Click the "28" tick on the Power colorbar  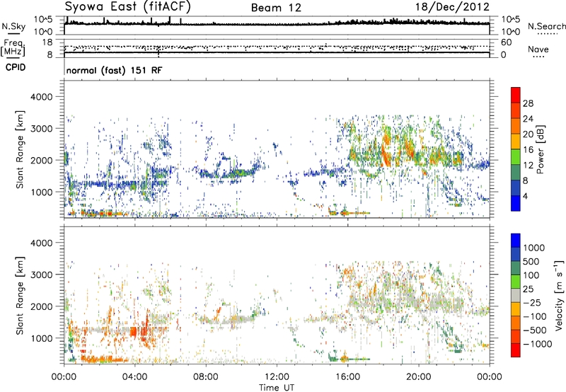[x=528, y=103]
